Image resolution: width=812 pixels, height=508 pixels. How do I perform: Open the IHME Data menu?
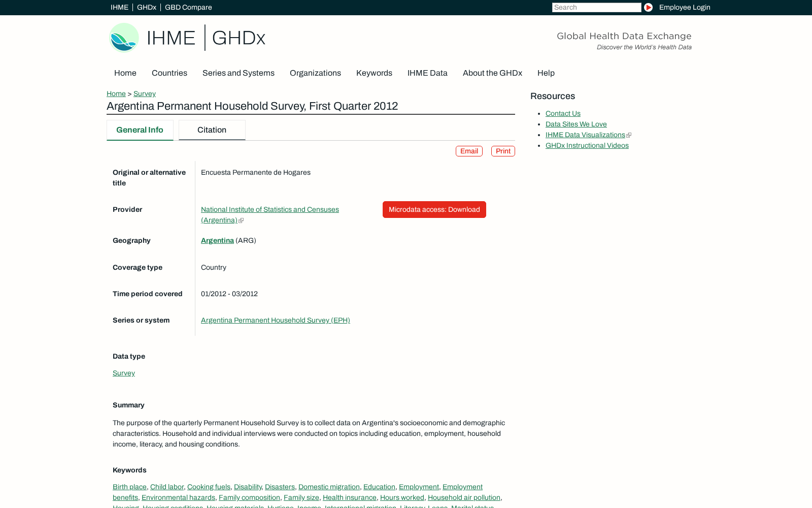click(x=427, y=73)
